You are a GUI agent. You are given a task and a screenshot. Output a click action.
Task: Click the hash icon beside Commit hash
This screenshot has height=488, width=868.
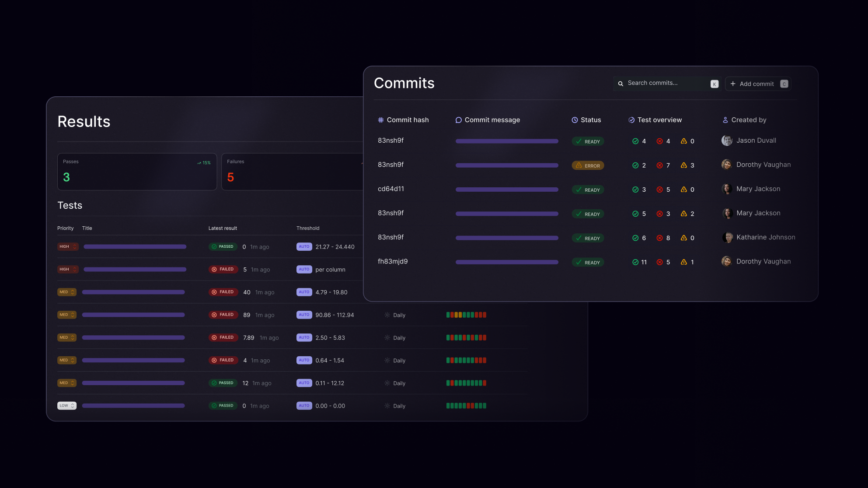381,120
